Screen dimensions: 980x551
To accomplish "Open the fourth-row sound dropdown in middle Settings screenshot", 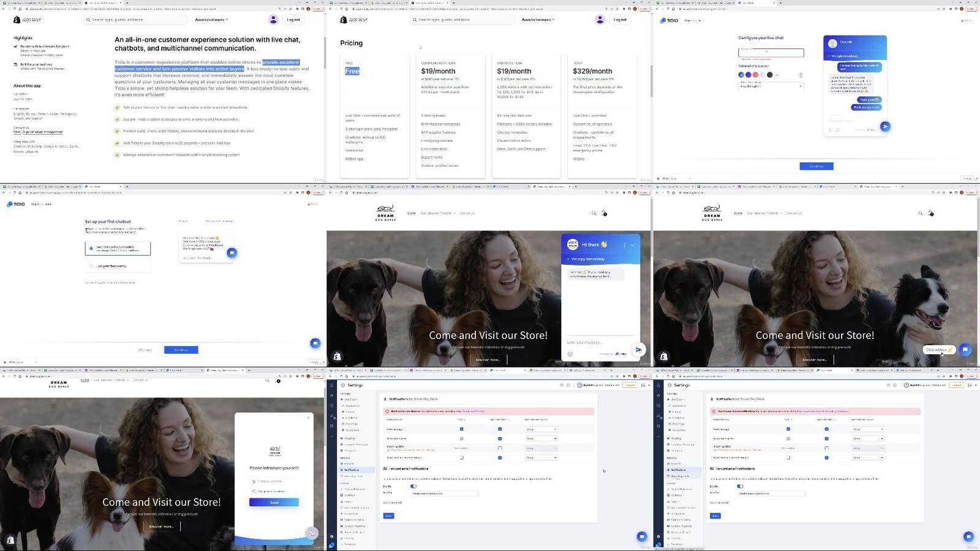I will (x=541, y=458).
